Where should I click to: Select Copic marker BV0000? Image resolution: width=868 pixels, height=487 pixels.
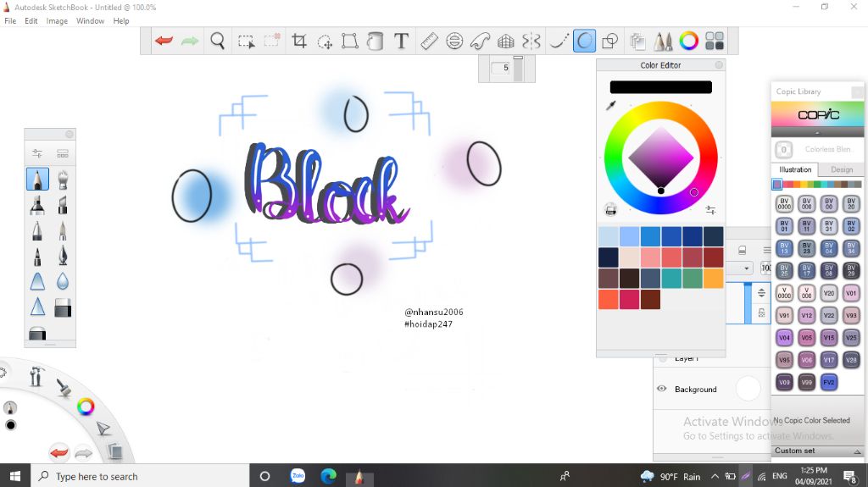tap(784, 203)
